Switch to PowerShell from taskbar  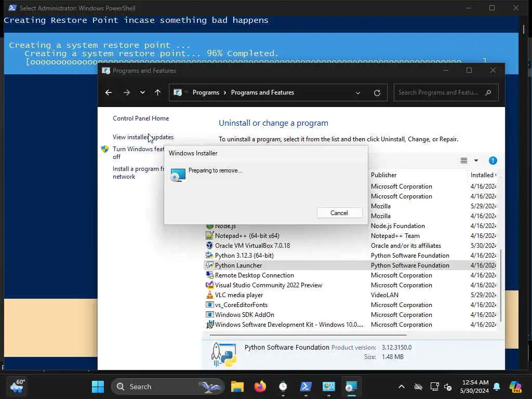tap(305, 387)
